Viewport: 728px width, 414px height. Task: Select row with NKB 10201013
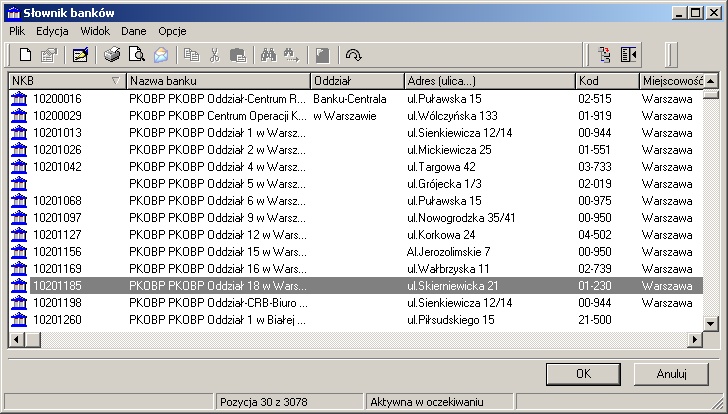tap(355, 133)
